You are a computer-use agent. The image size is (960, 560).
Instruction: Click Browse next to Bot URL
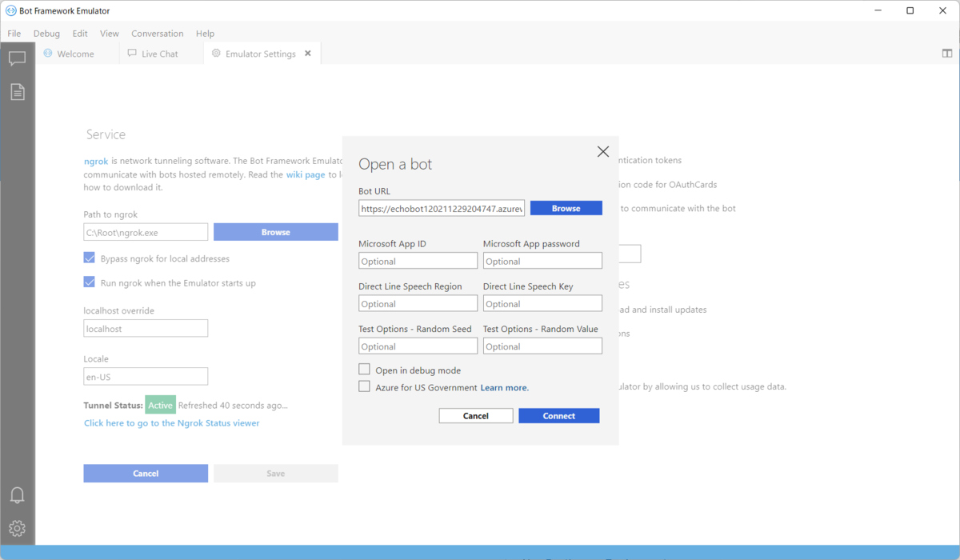click(x=566, y=208)
